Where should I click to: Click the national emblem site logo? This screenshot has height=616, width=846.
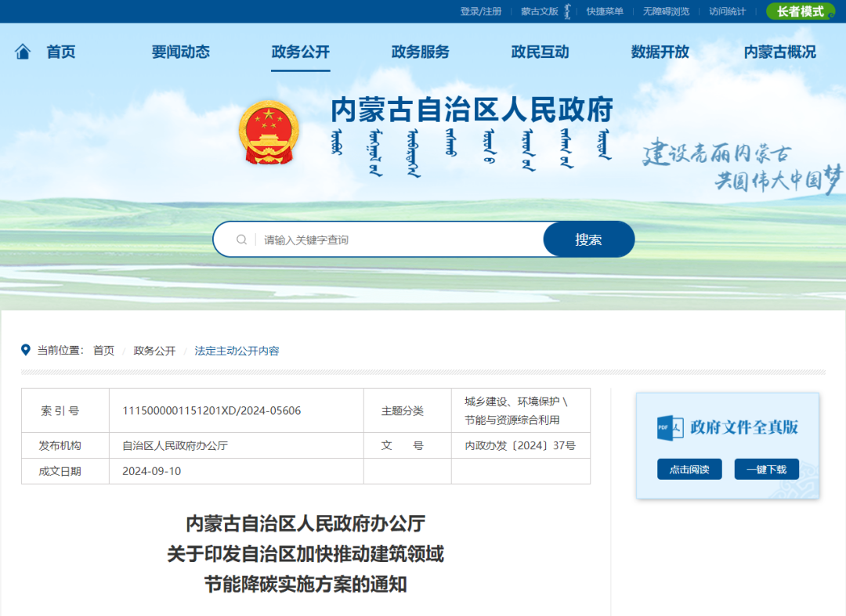pos(269,133)
